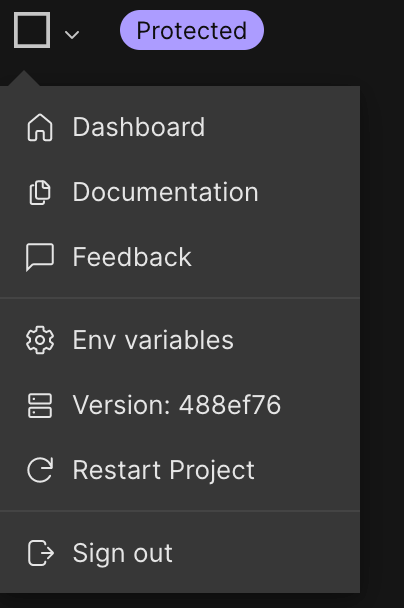The image size is (404, 608).
Task: Open Env variables settings
Action: pos(180,340)
